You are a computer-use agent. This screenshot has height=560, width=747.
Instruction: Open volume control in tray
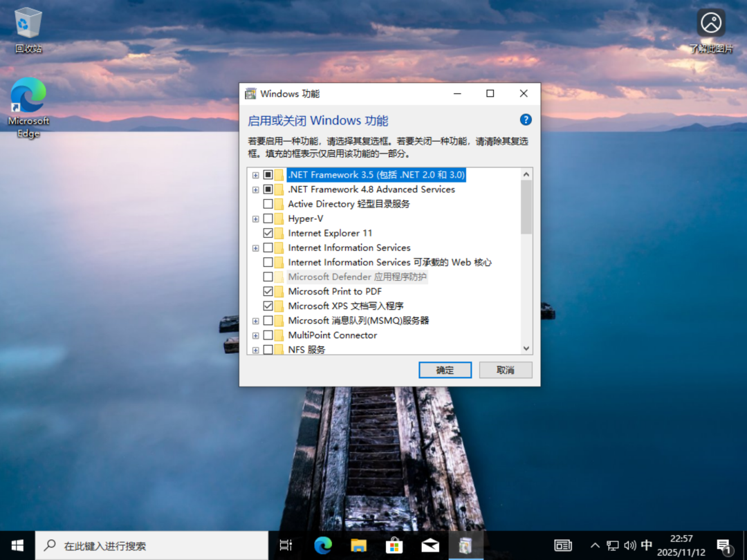tap(630, 545)
